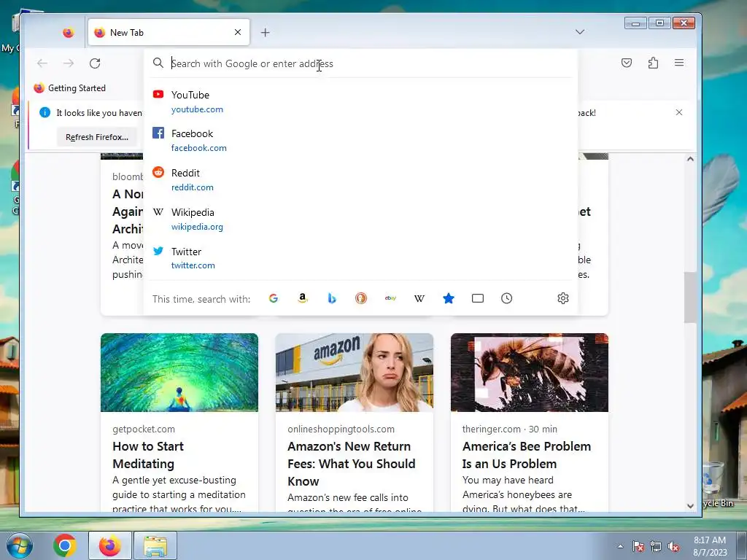747x560 pixels.
Task: Show hidden tray icons arrow
Action: tap(620, 546)
